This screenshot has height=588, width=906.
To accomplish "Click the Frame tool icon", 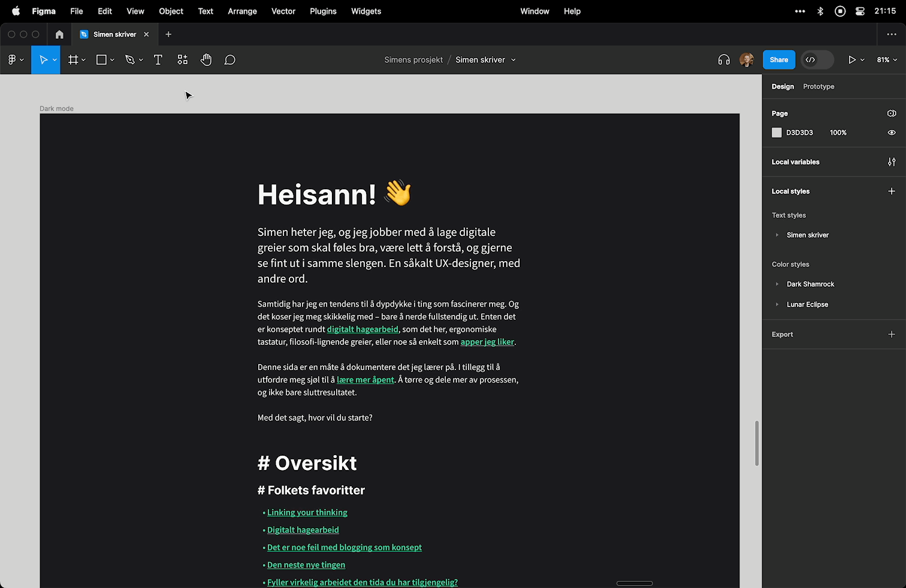I will point(73,60).
